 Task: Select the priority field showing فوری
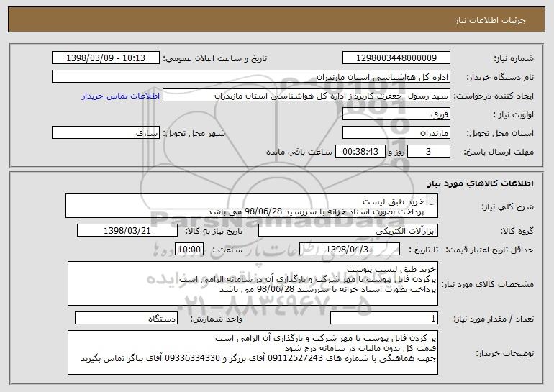[396, 114]
